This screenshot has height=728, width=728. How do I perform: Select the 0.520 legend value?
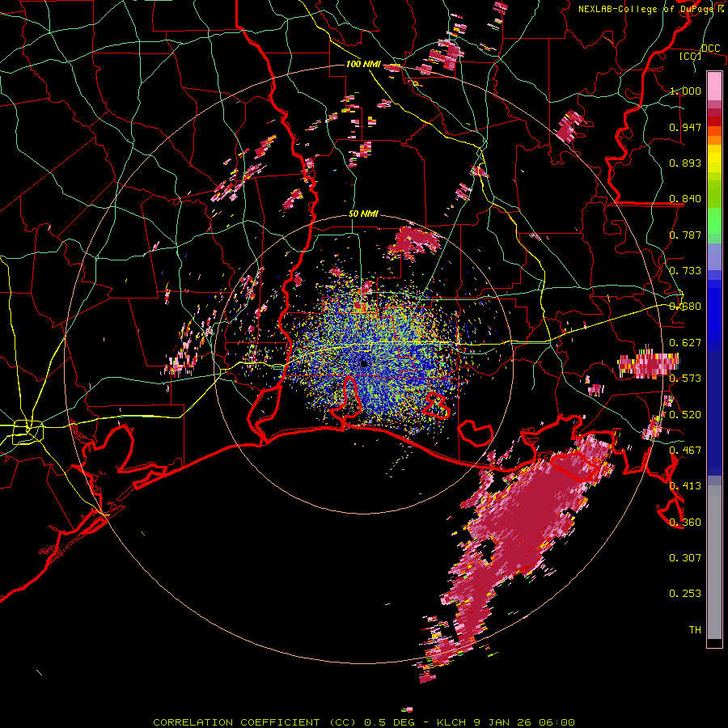point(685,415)
